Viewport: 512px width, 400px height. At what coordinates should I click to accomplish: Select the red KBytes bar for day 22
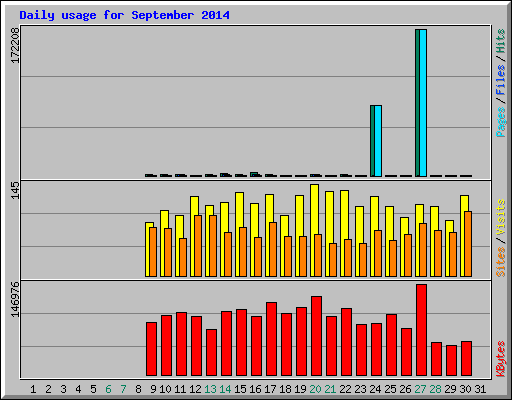[346, 342]
